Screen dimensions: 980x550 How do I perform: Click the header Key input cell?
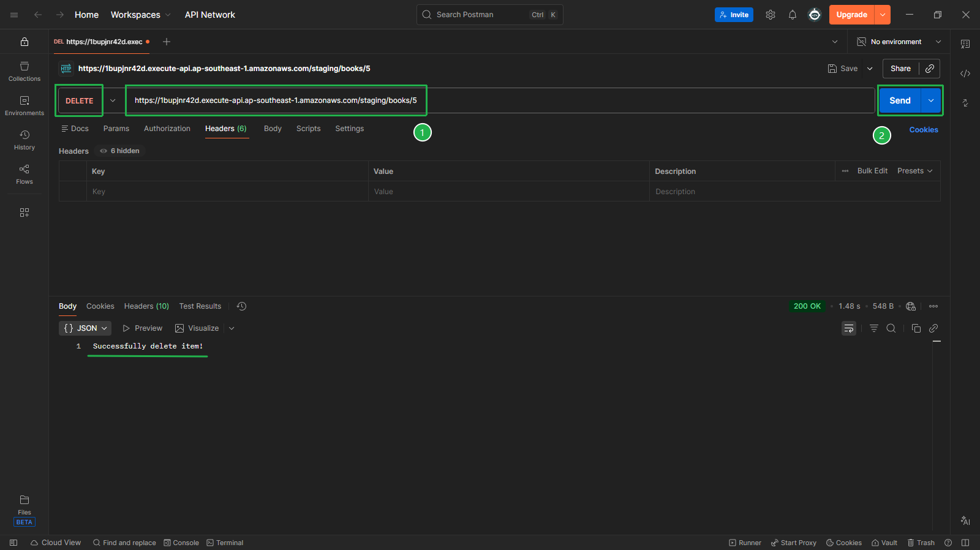pos(227,192)
